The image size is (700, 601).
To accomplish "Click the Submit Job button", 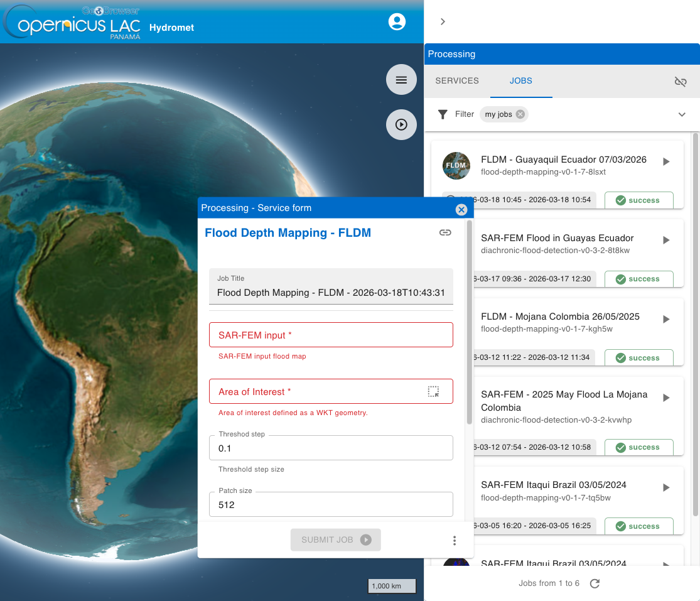I will [x=335, y=540].
